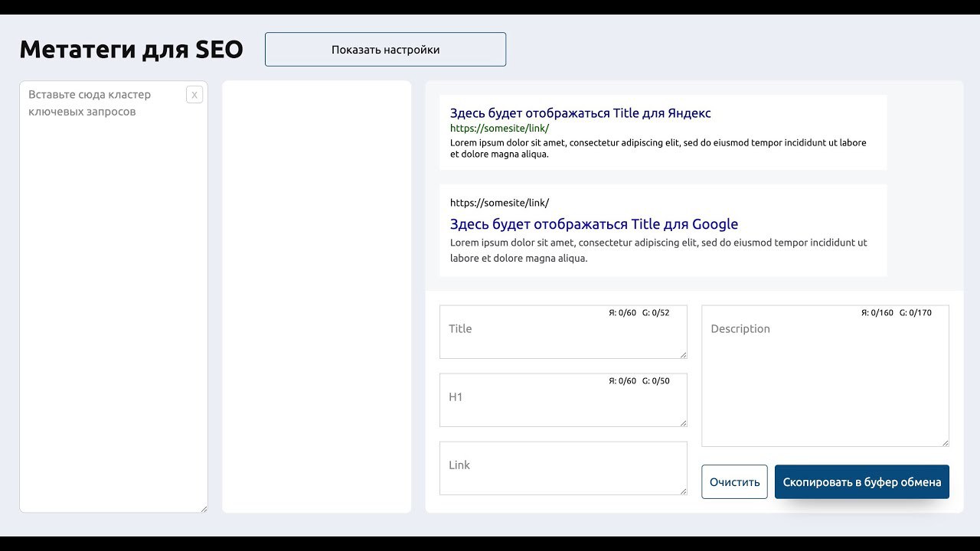Click into the Description field
The image size is (980, 551).
point(825,376)
